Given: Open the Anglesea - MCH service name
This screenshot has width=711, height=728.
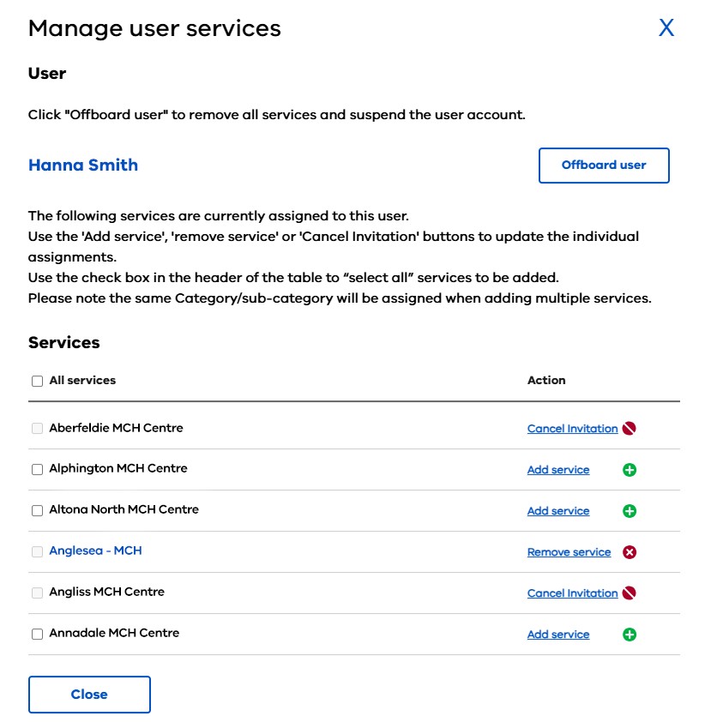Looking at the screenshot, I should 97,551.
